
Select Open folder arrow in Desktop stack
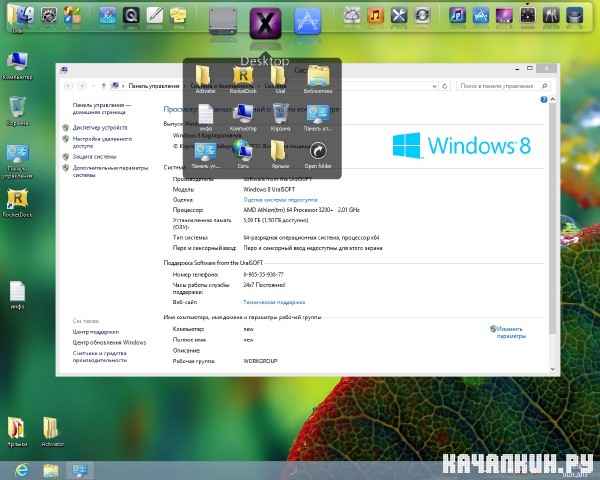pos(318,154)
